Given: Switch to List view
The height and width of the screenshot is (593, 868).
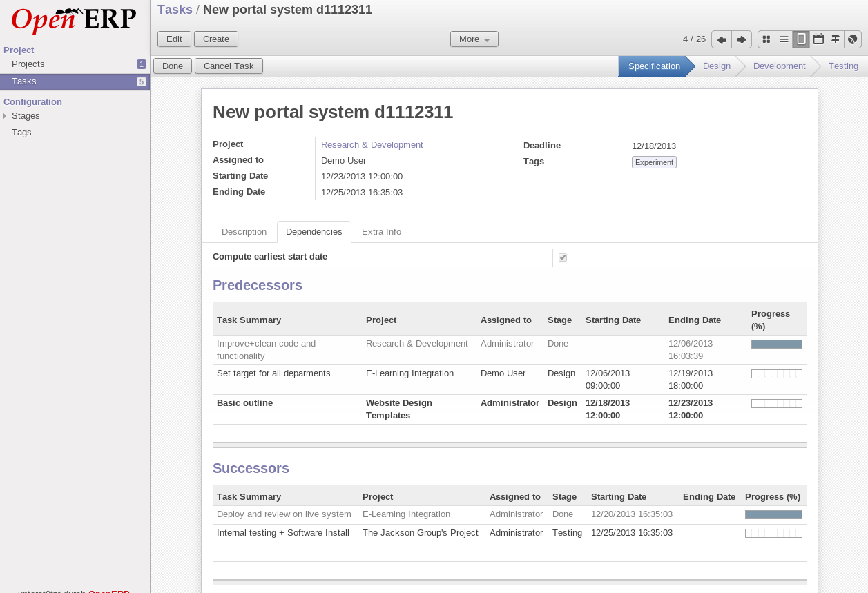Looking at the screenshot, I should point(784,39).
